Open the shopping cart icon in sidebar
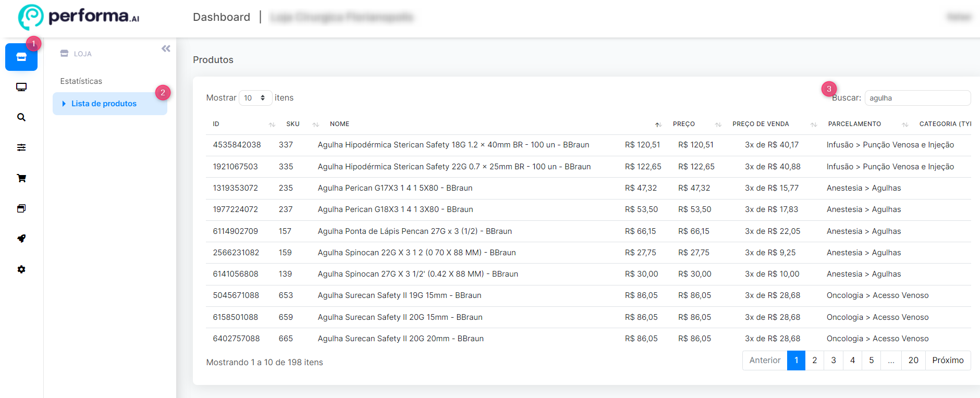Image resolution: width=980 pixels, height=398 pixels. coord(21,178)
